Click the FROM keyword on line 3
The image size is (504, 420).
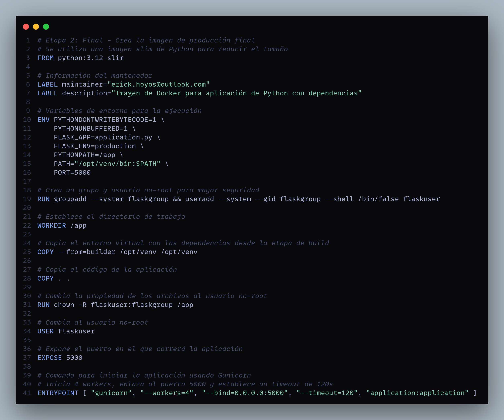pyautogui.click(x=45, y=58)
